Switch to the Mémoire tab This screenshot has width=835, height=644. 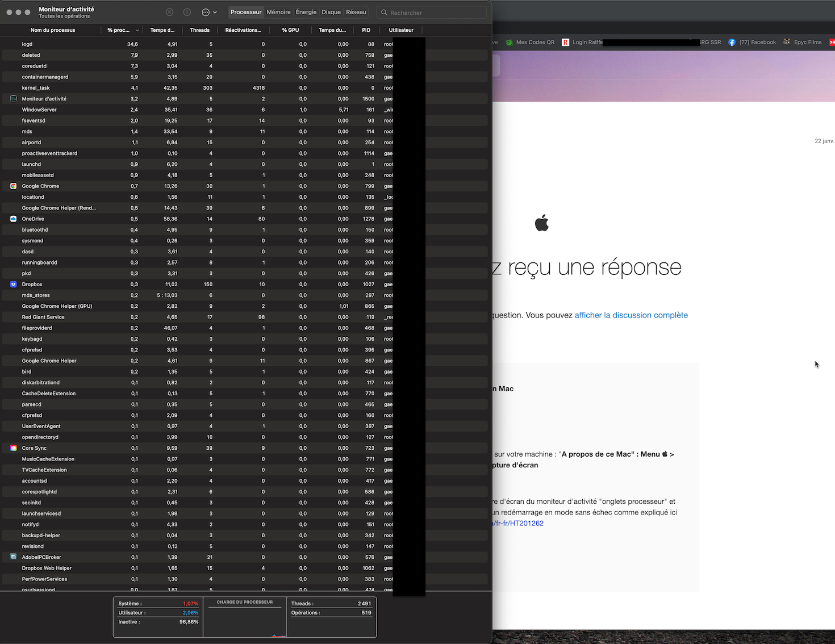pyautogui.click(x=278, y=12)
